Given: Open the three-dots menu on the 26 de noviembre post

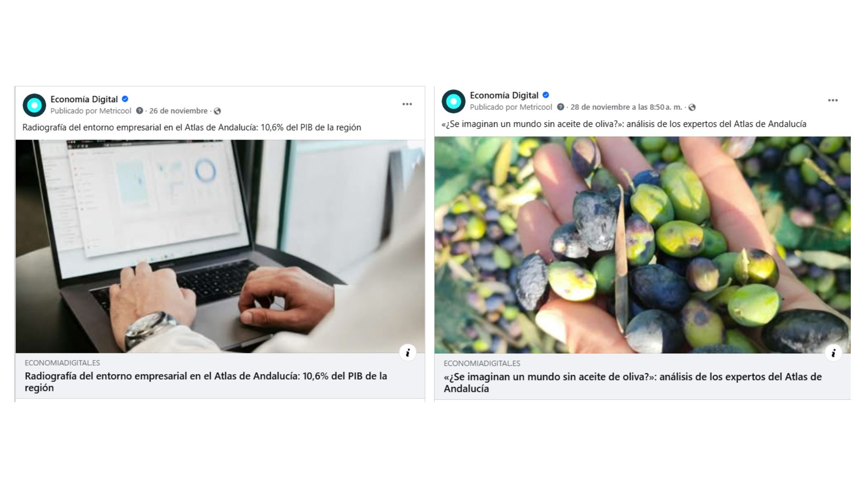Looking at the screenshot, I should point(407,104).
